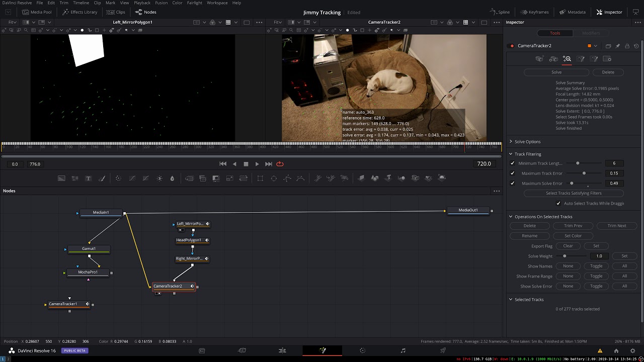Switch to the Fairlight page icon
The image size is (644, 362).
pos(403,350)
